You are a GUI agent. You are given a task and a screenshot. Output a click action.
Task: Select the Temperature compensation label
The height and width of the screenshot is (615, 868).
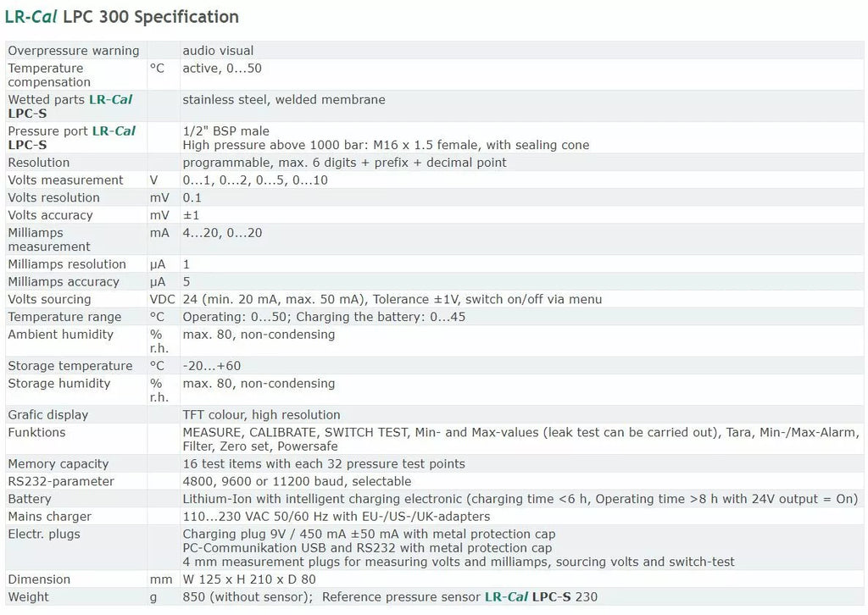[49, 75]
